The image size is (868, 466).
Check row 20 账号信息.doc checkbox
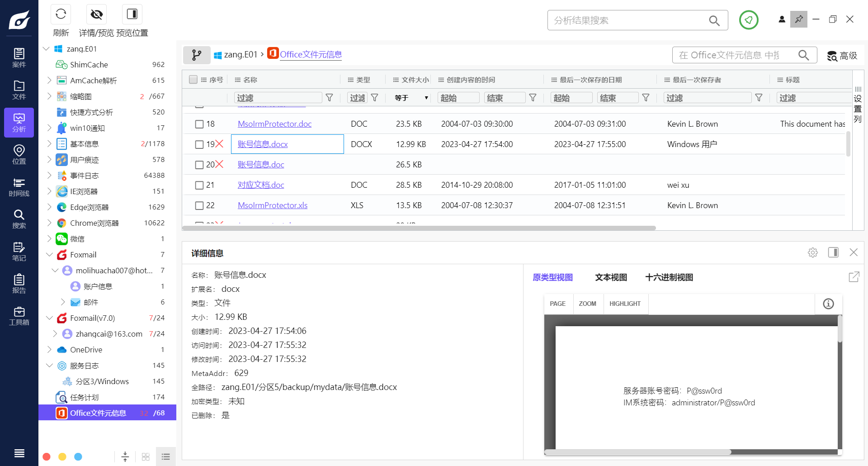pyautogui.click(x=199, y=165)
